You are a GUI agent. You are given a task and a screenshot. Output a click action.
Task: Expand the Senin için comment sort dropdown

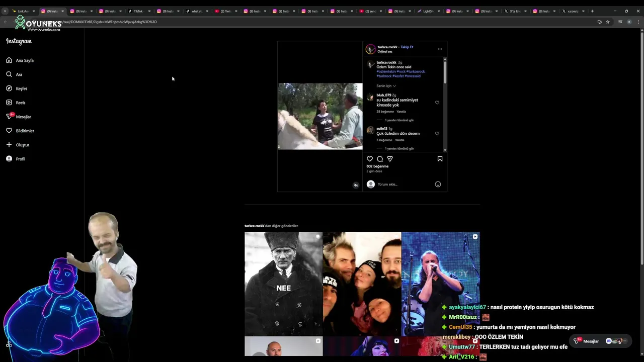[x=386, y=86]
